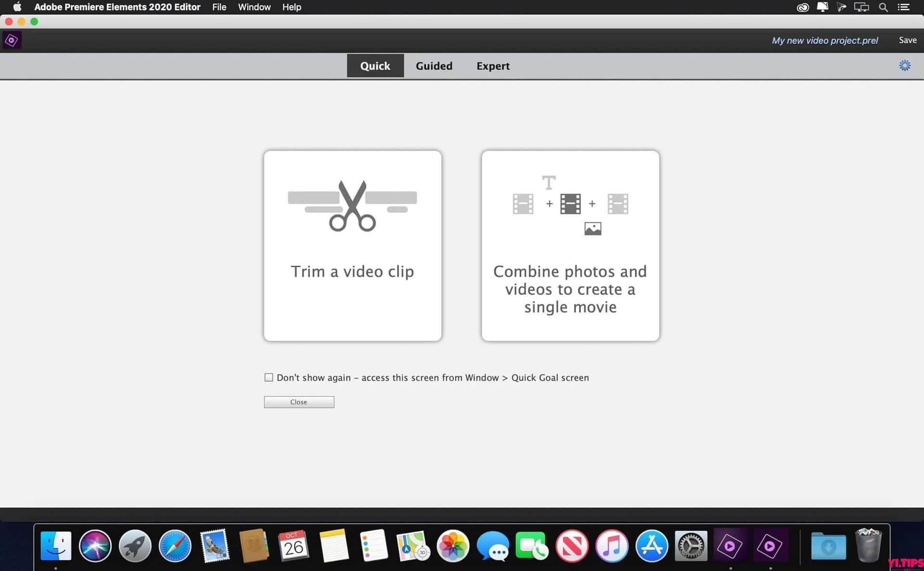Click the screen mirroring icon in menu bar
The width and height of the screenshot is (924, 571).
pyautogui.click(x=861, y=7)
